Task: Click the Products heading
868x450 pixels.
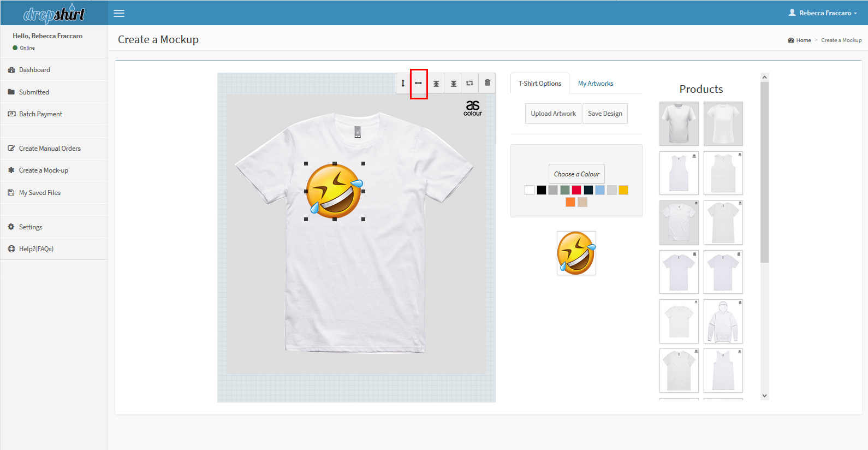Action: [701, 89]
